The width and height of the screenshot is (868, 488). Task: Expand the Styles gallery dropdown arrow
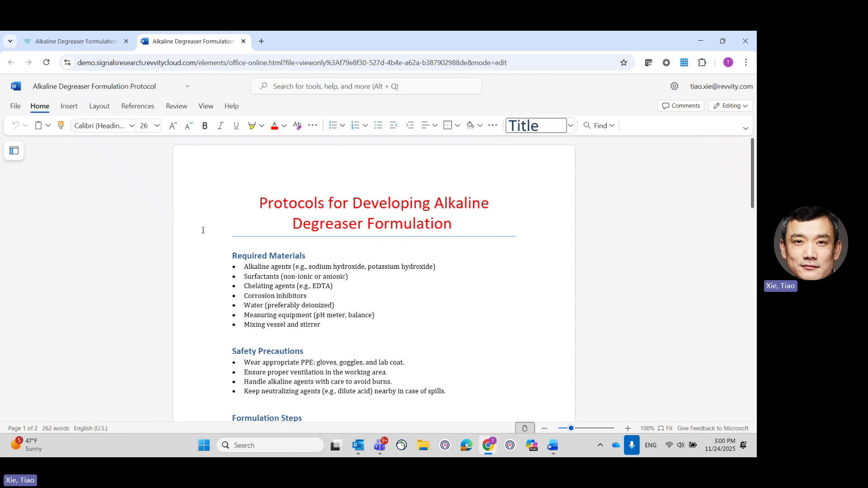pos(571,126)
